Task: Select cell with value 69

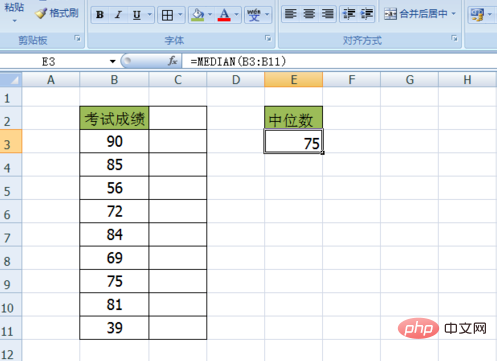Action: (114, 258)
